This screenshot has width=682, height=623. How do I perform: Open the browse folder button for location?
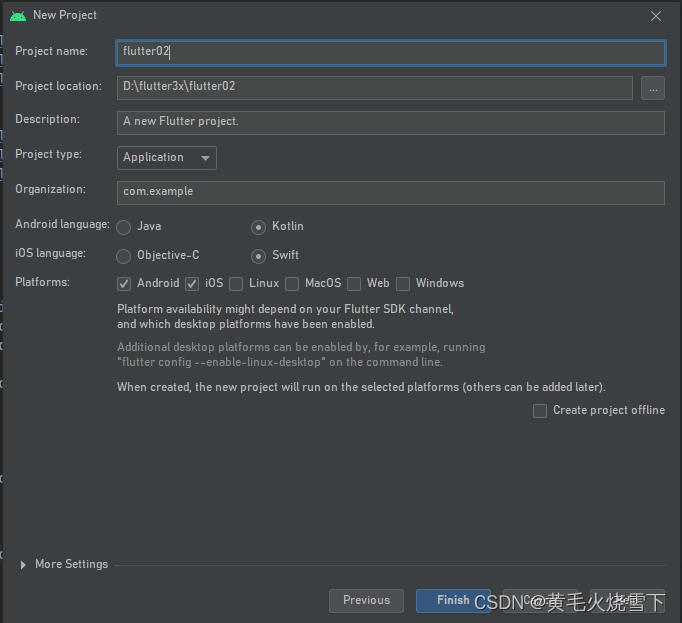pyautogui.click(x=652, y=88)
